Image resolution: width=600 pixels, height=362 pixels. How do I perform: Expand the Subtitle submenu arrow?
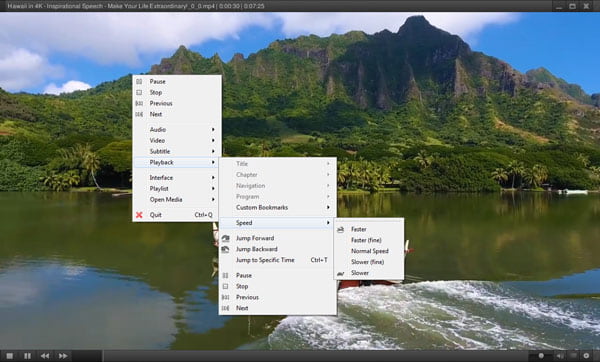(213, 151)
